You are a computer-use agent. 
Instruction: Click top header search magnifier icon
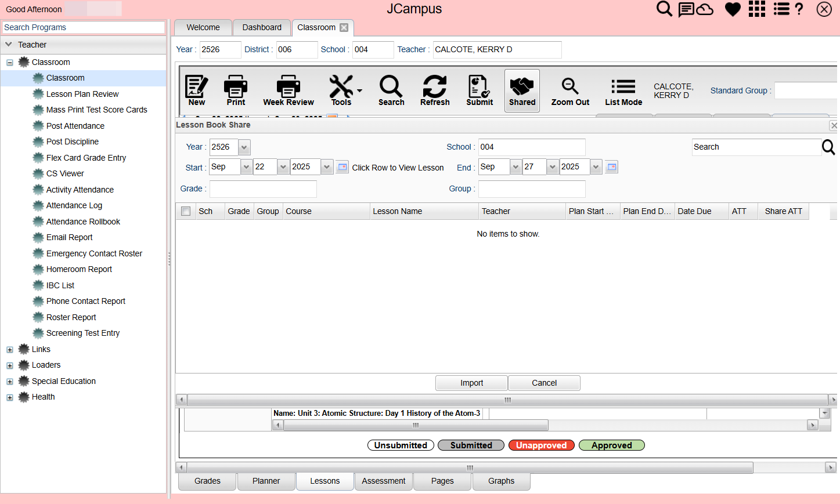point(664,9)
